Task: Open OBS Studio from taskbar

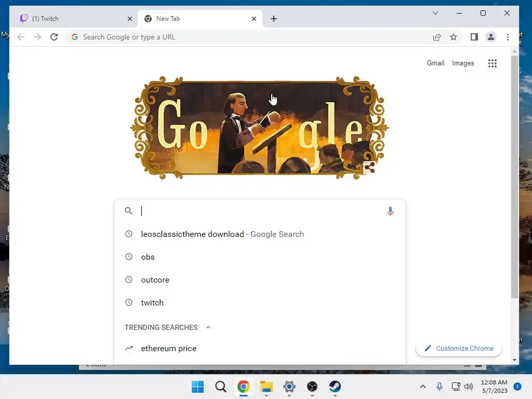Action: [312, 387]
